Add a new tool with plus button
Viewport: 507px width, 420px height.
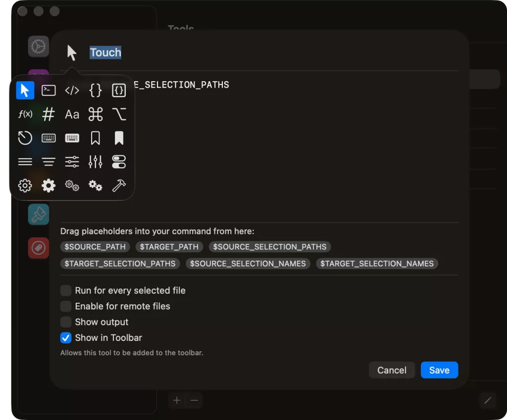tap(177, 401)
